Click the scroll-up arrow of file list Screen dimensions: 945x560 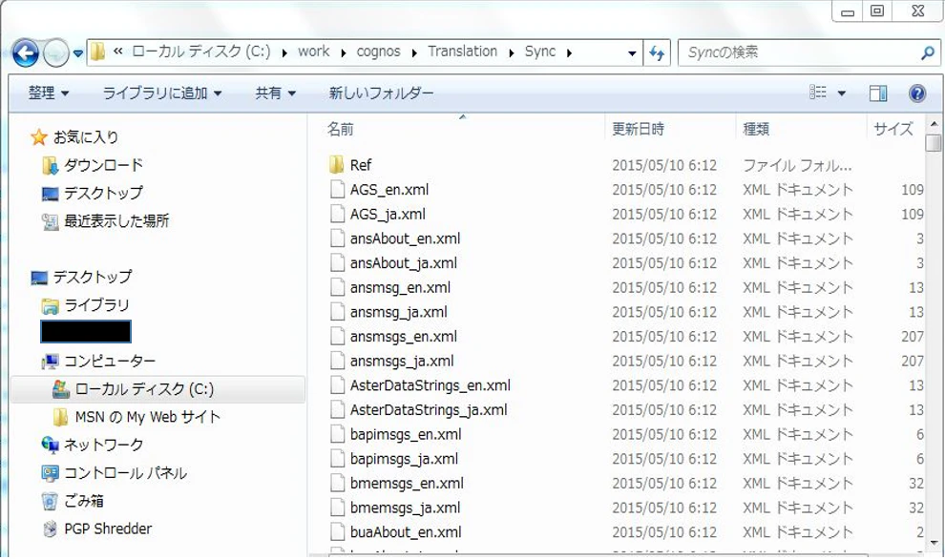934,124
